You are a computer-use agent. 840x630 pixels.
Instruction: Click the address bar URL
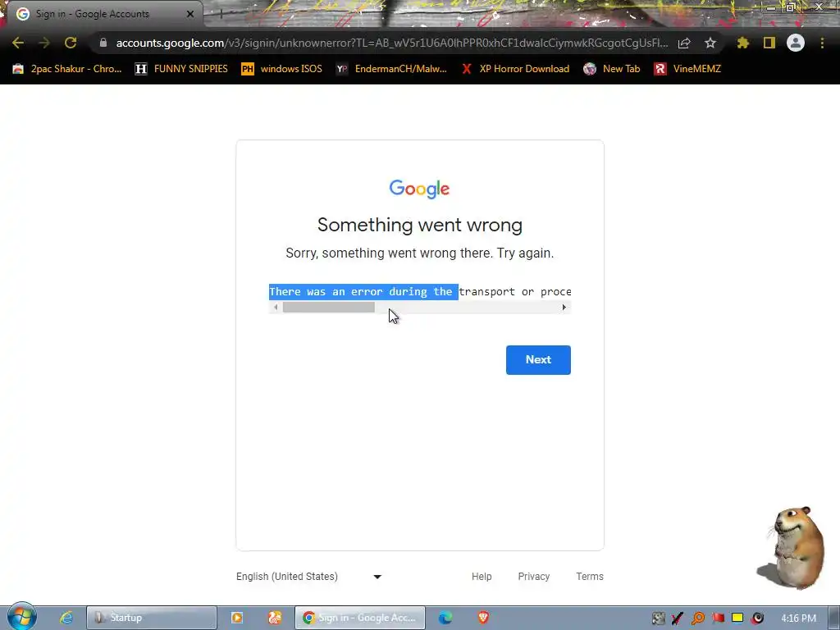[391, 43]
